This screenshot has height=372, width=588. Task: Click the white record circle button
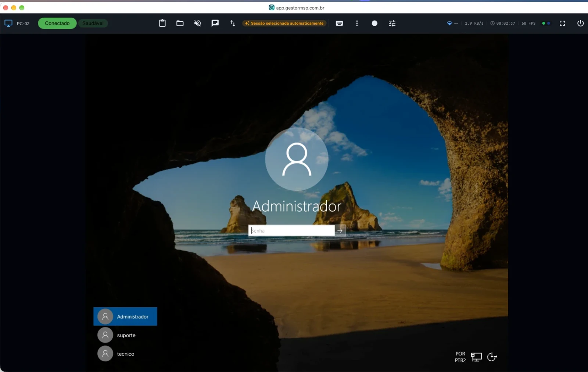pyautogui.click(x=374, y=23)
